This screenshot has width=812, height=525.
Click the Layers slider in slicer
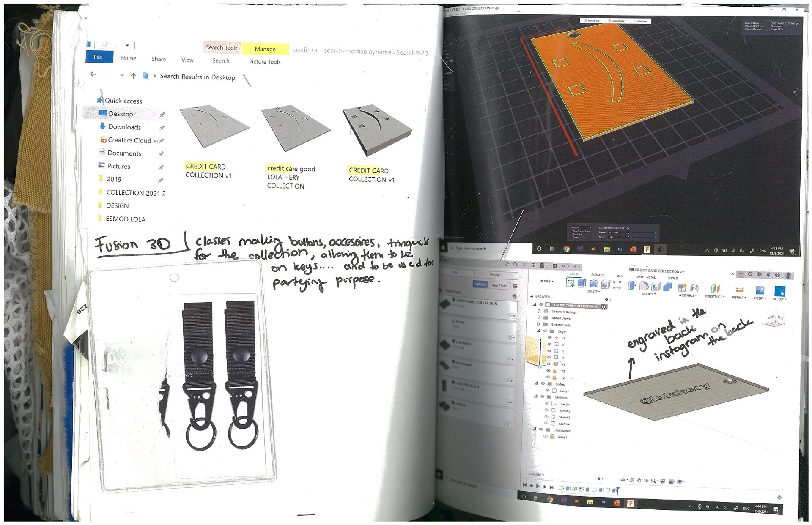tap(644, 232)
